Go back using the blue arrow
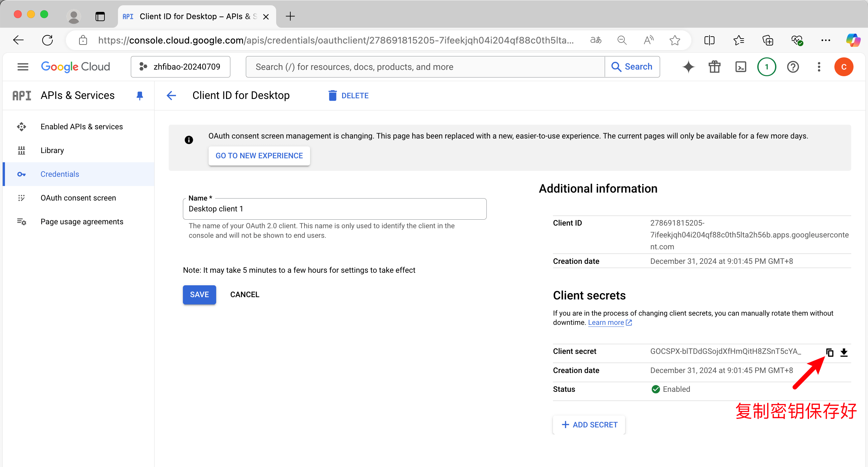 click(171, 96)
